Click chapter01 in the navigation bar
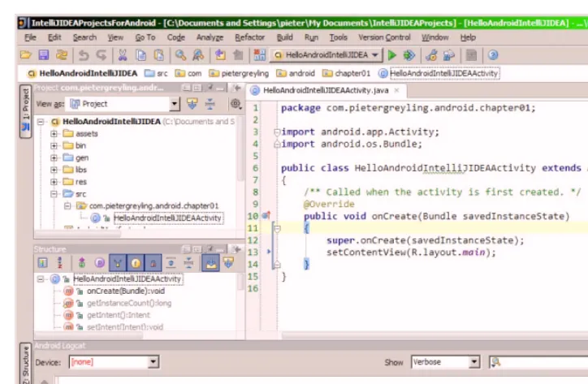Image resolution: width=588 pixels, height=384 pixels. pos(347,74)
